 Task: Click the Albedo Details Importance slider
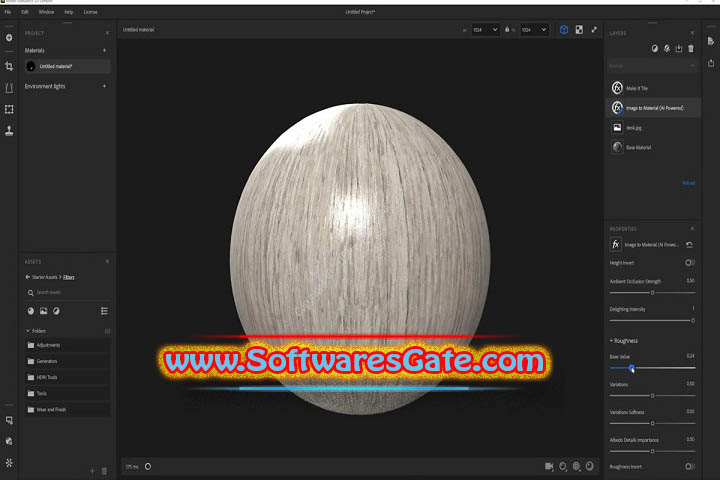pyautogui.click(x=652, y=451)
